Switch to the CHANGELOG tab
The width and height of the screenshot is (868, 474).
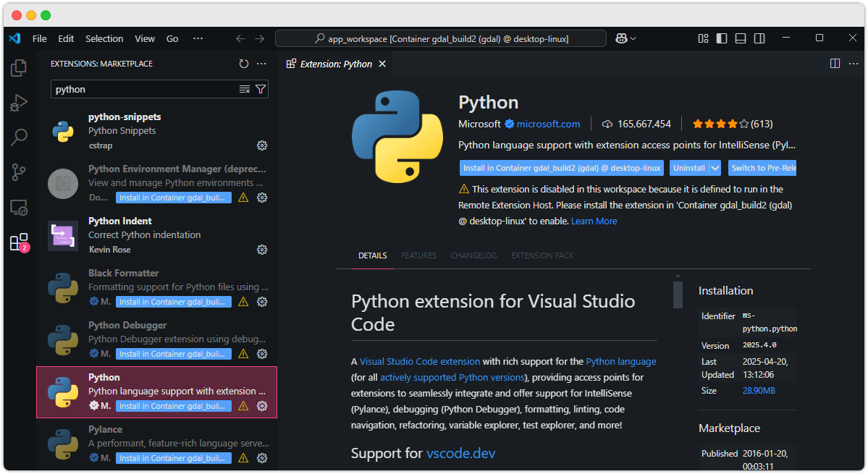click(474, 255)
